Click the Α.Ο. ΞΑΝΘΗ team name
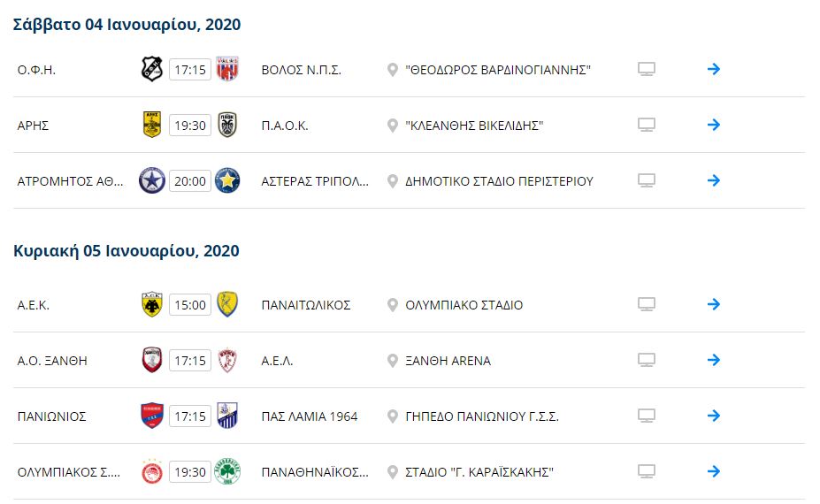The width and height of the screenshot is (820, 504). point(52,361)
